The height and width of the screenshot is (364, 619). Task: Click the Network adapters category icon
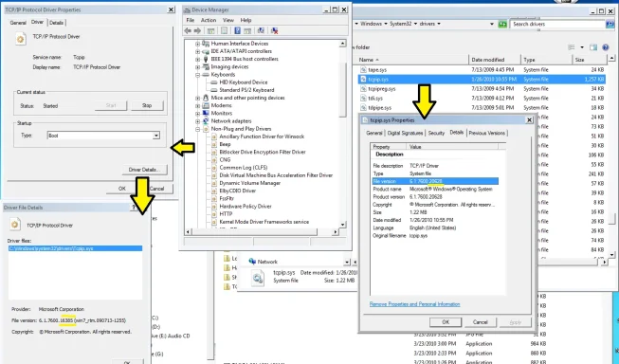[x=206, y=121]
